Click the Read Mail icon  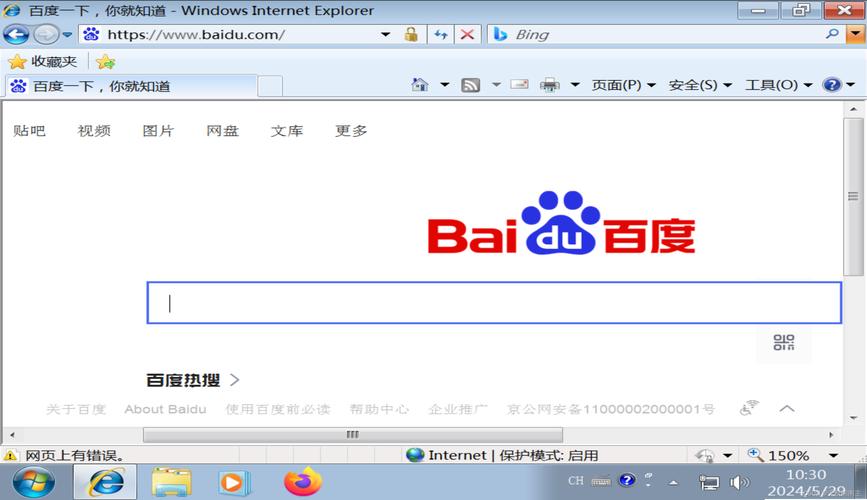519,85
